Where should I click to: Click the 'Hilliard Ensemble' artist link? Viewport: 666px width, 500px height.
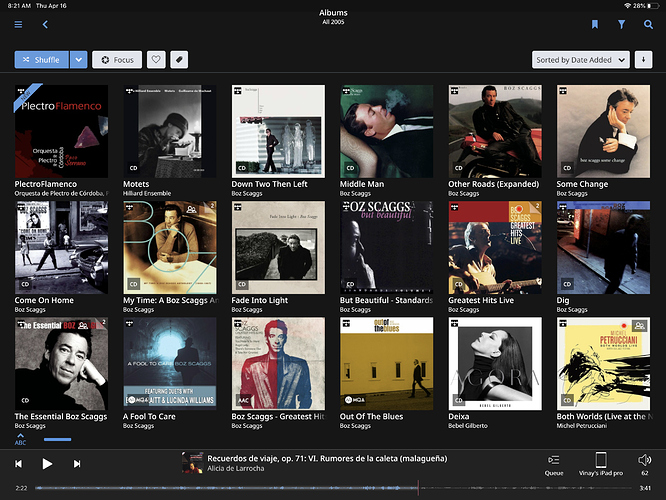point(147,194)
